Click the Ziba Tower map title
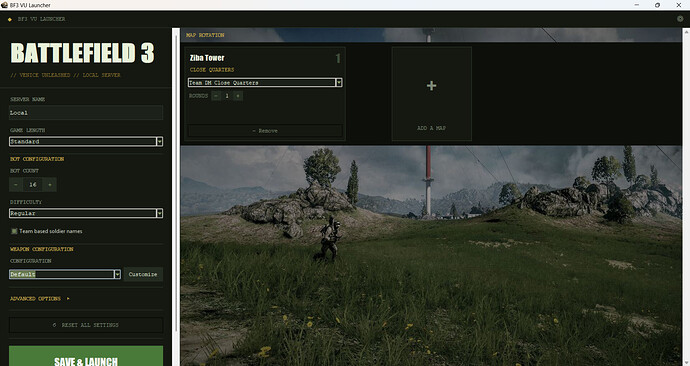690x366 pixels. [x=207, y=58]
